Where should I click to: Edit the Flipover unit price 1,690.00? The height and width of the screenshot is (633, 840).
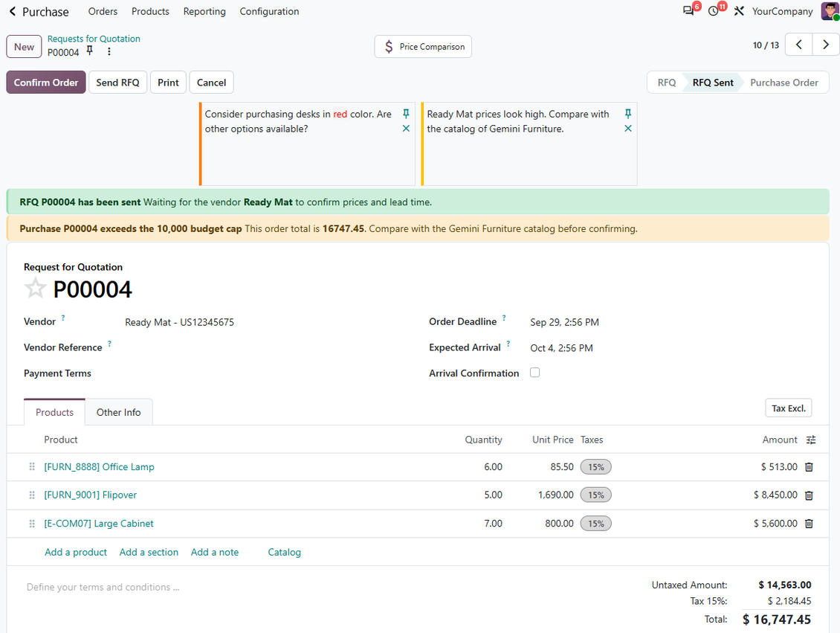point(555,495)
